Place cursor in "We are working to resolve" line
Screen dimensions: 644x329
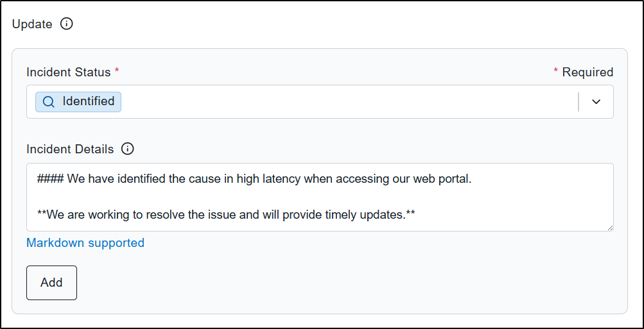pyautogui.click(x=226, y=214)
